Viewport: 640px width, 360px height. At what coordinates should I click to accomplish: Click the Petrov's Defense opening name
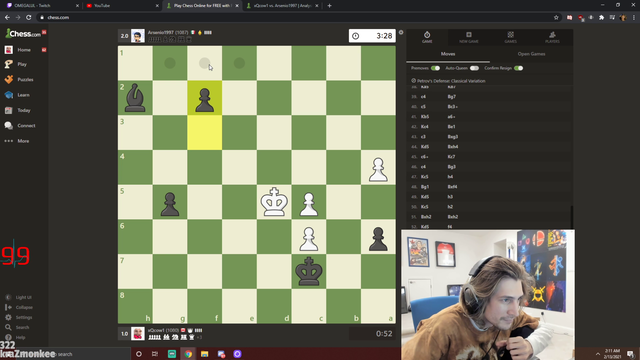pyautogui.click(x=451, y=81)
